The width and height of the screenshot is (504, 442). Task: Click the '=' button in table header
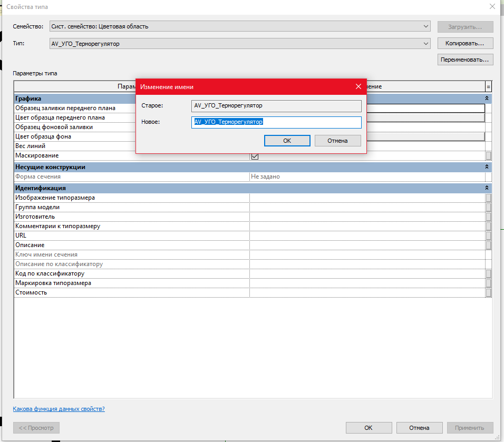[488, 86]
